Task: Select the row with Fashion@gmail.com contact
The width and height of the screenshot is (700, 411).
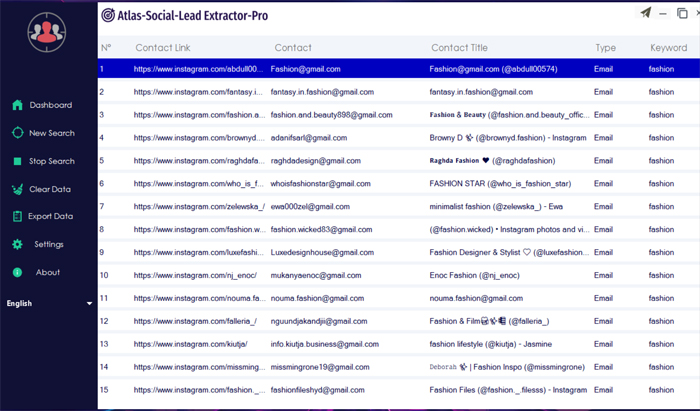Action: [x=399, y=69]
